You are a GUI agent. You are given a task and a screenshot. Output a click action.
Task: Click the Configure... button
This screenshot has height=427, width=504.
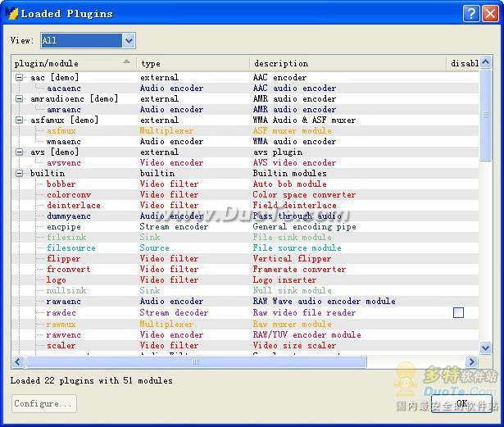pyautogui.click(x=44, y=403)
